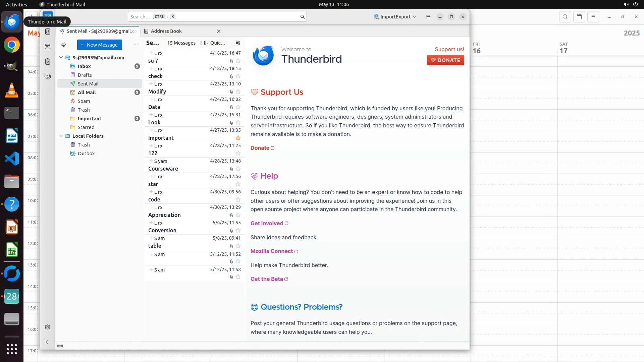This screenshot has width=644, height=362.
Task: Click the Search input field
Action: pos(215,17)
